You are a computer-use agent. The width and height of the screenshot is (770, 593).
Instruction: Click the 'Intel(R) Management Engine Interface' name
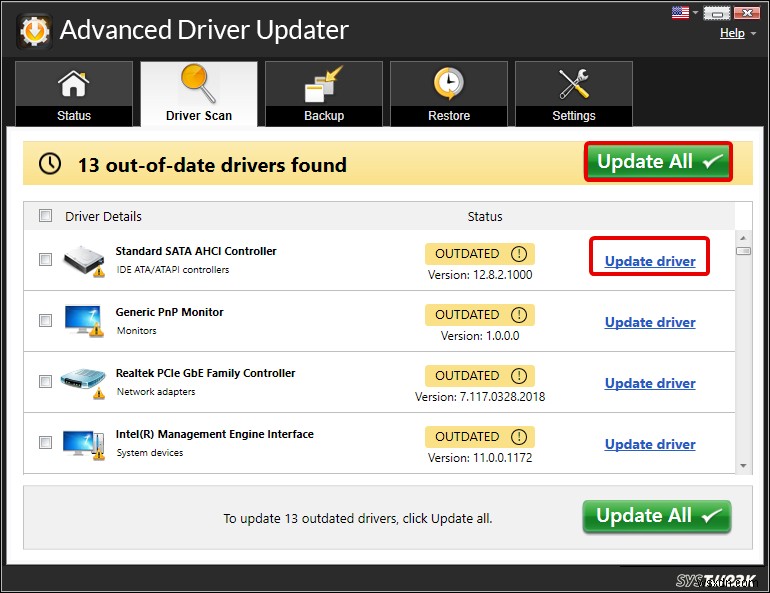click(x=215, y=434)
